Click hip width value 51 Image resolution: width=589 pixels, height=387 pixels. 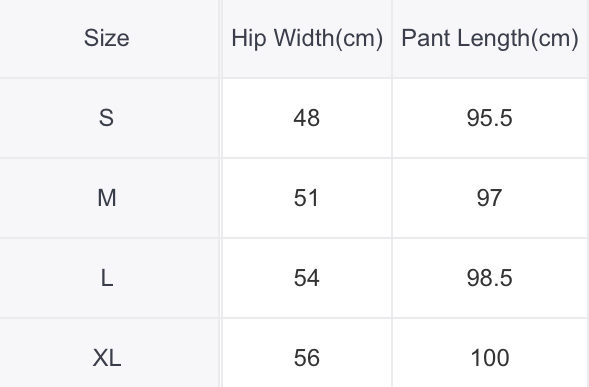(x=306, y=198)
